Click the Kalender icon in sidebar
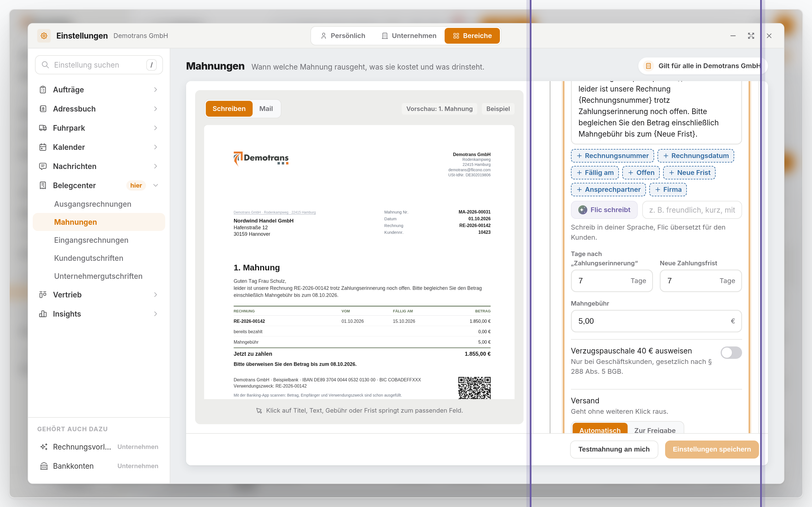The image size is (812, 507). pos(43,147)
